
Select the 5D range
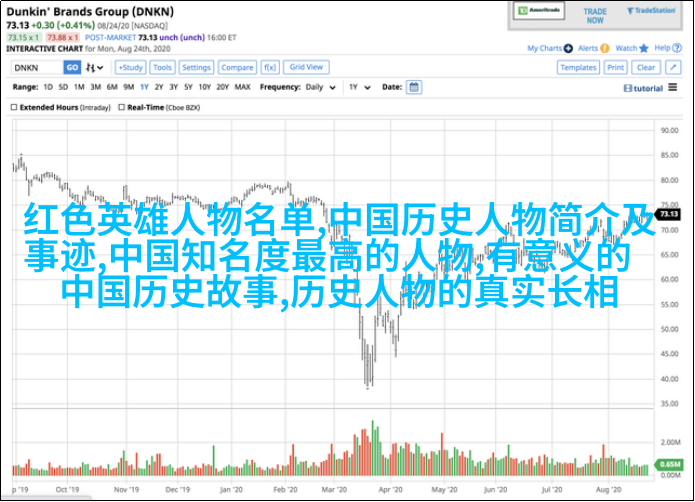point(63,87)
